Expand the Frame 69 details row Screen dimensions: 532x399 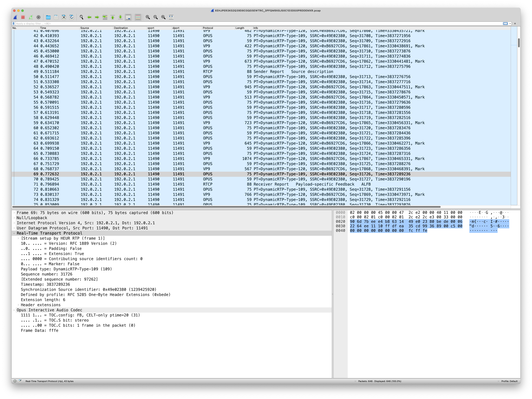(14, 213)
